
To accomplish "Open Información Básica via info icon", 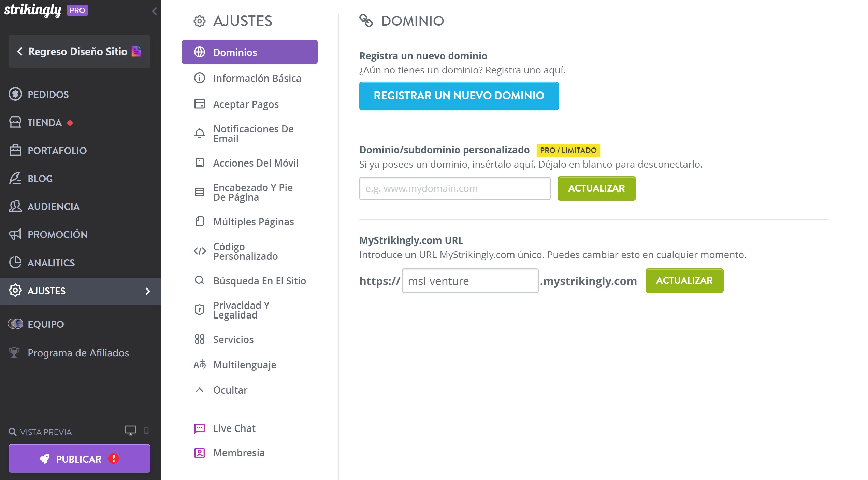I will (200, 78).
